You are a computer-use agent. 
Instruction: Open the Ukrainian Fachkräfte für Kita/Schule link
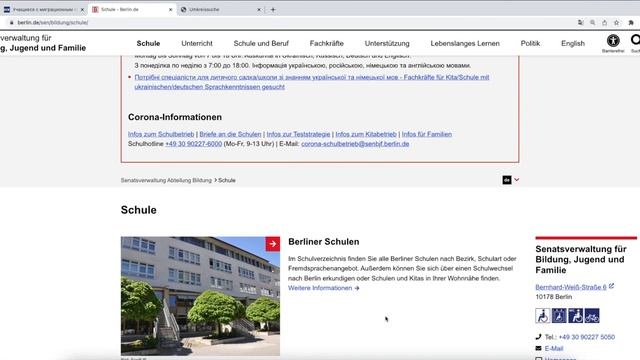coord(312,82)
